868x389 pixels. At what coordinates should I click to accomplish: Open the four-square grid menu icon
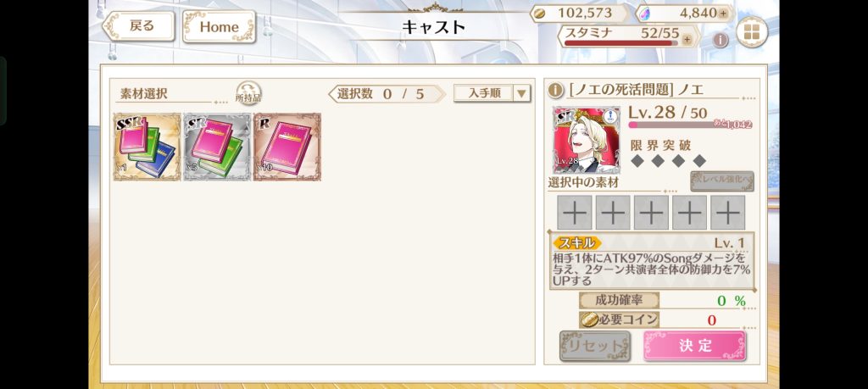point(752,32)
